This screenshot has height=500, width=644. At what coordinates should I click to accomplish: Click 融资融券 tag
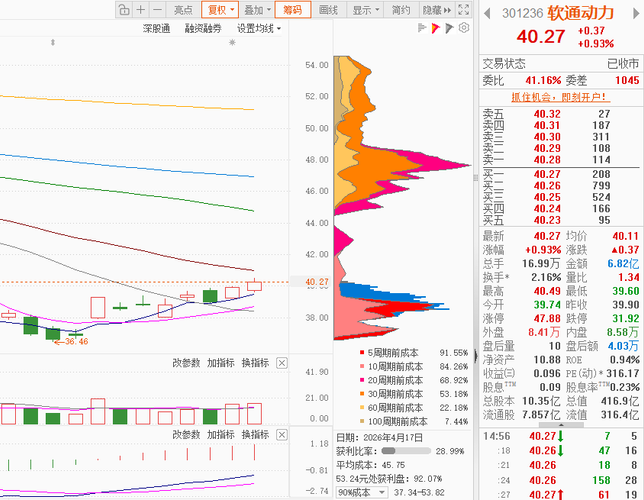[203, 28]
